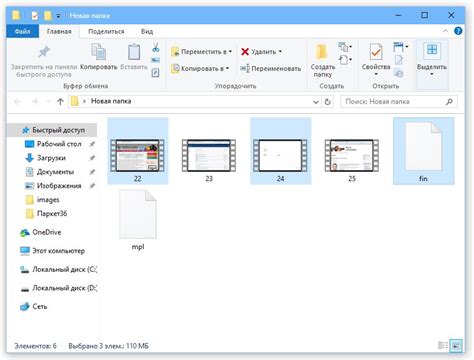Select video file 23 thumbnail

click(209, 155)
